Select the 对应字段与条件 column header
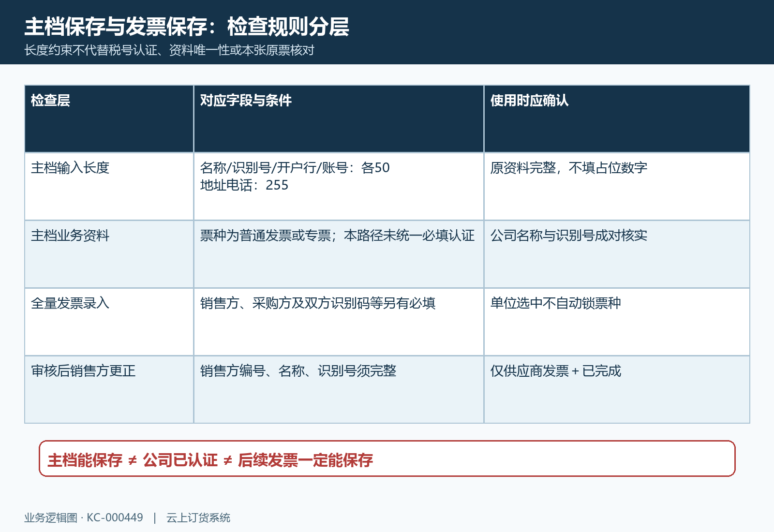The image size is (774, 532). click(339, 119)
